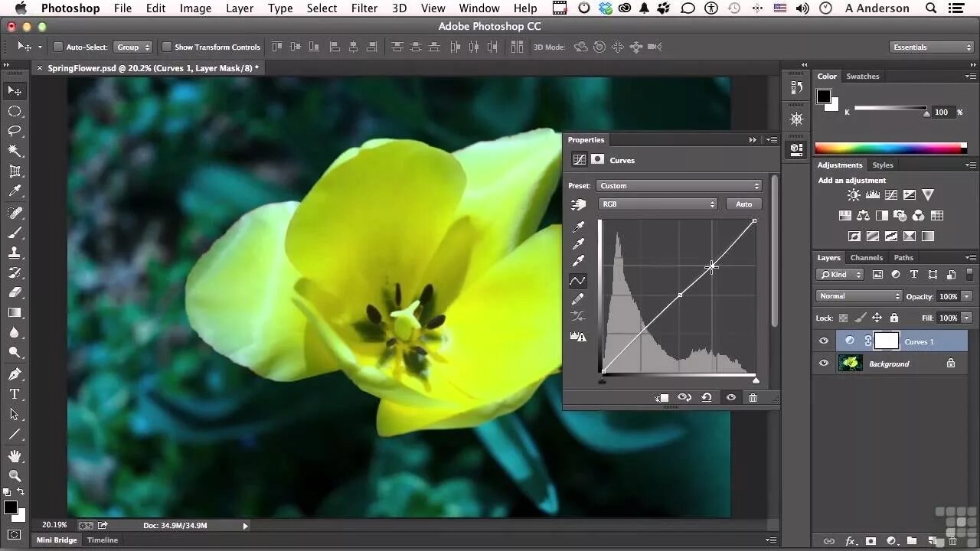Click the on-image adjustment hand in Curves
Image resolution: width=980 pixels, height=551 pixels.
point(578,204)
